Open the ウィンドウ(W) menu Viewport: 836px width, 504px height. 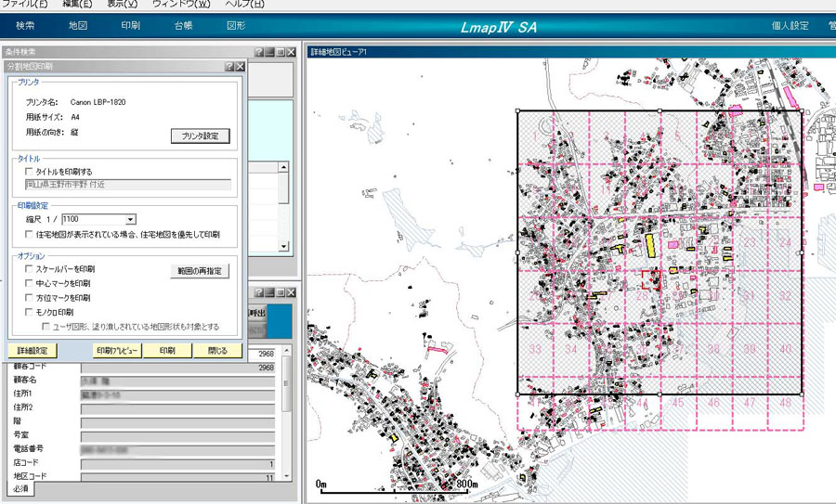(x=180, y=5)
